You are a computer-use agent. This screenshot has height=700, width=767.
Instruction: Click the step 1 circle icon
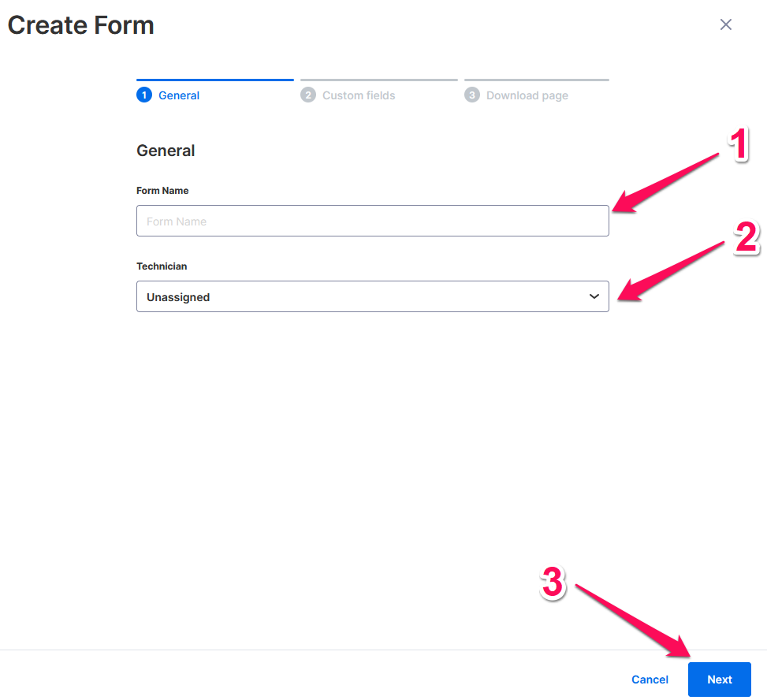pyautogui.click(x=144, y=94)
